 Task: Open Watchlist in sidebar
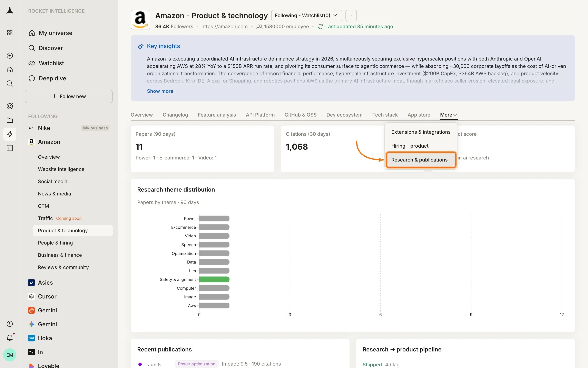click(46, 63)
